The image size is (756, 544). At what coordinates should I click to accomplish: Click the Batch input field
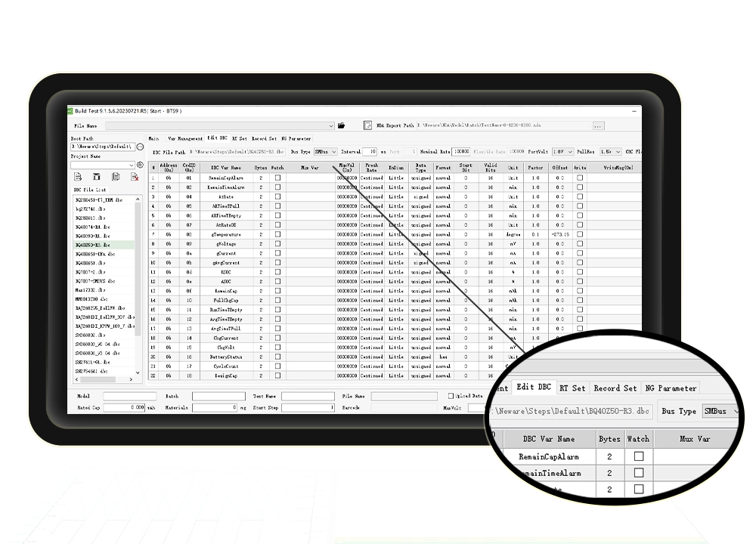point(218,396)
